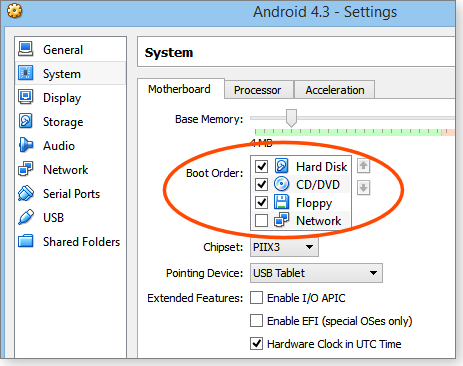The width and height of the screenshot is (463, 366).
Task: Click the Floppy diskette icon in boot order
Action: [x=281, y=202]
